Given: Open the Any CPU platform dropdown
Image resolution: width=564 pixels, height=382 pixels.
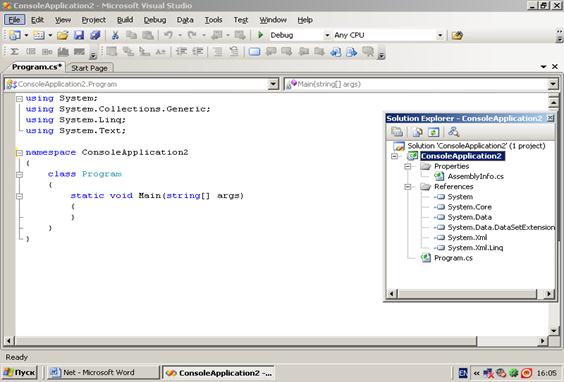Looking at the screenshot, I should [440, 35].
